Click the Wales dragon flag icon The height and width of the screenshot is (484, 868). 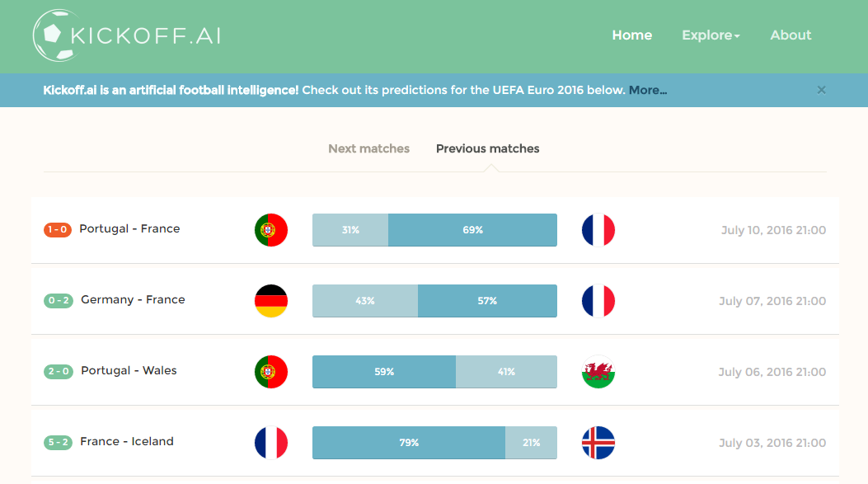point(598,372)
